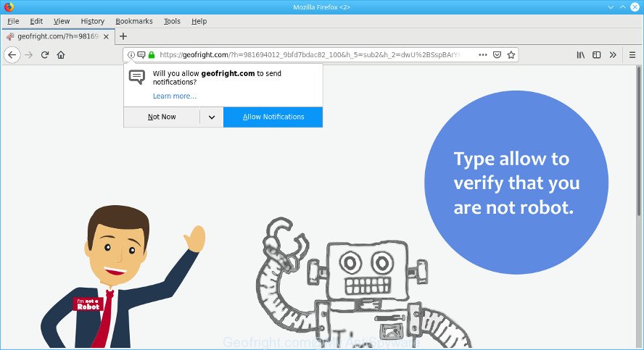
Task: Click notification permission icon in URL bar
Action: [x=141, y=54]
